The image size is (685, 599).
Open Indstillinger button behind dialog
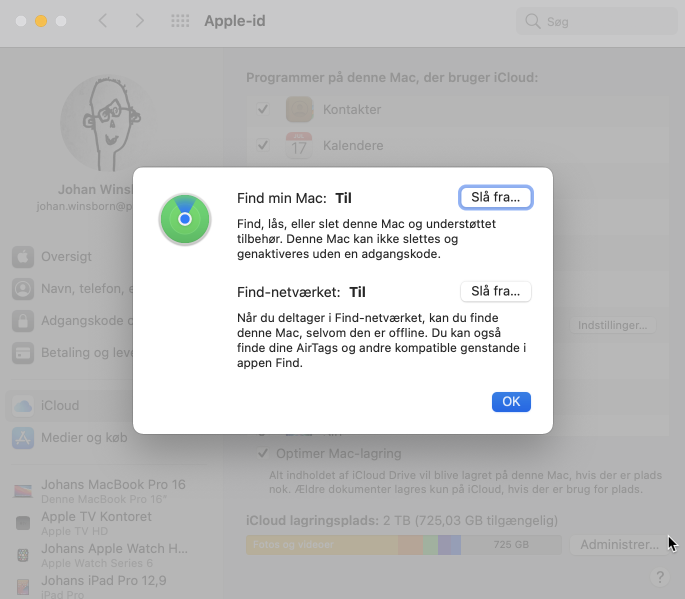[x=612, y=325]
